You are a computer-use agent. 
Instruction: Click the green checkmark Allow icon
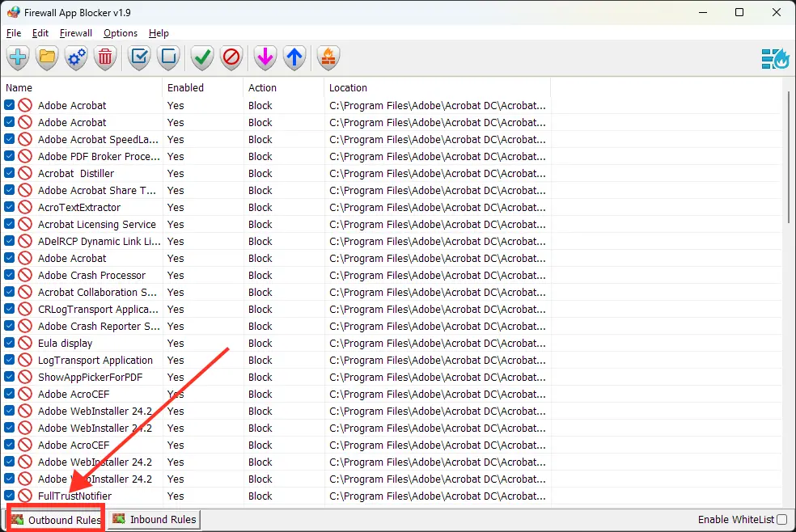[202, 57]
